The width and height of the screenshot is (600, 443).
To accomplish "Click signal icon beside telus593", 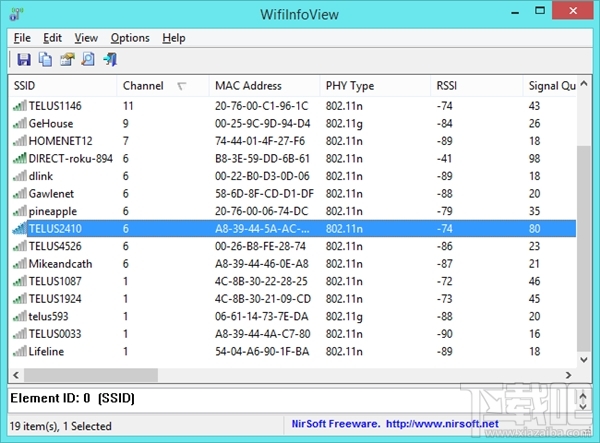I will (x=20, y=316).
